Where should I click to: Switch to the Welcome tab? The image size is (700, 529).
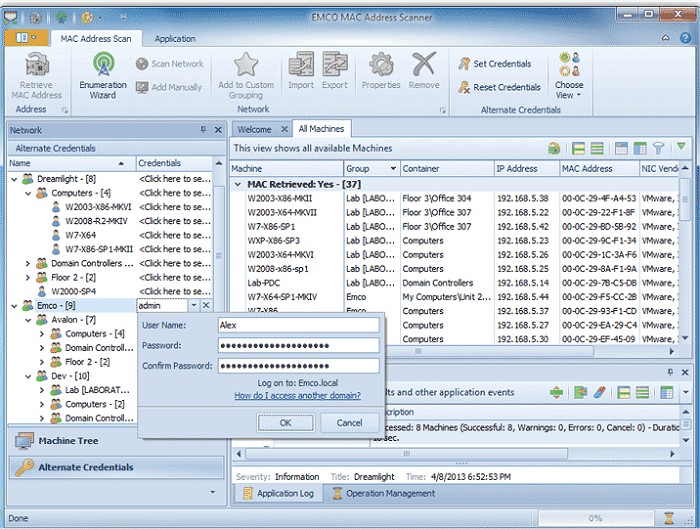click(x=254, y=129)
